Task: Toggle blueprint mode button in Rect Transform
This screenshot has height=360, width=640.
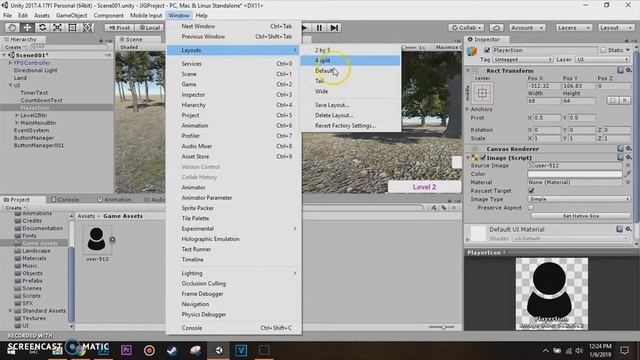Action: pos(613,100)
